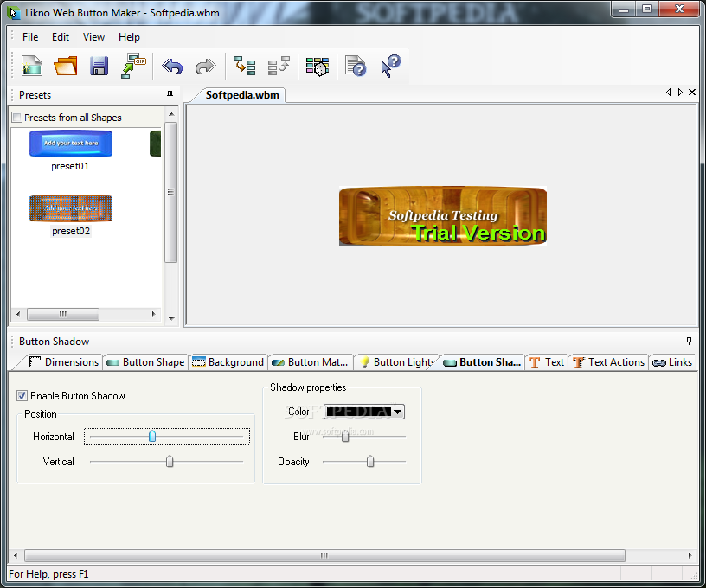This screenshot has height=588, width=706.
Task: Click the properties panel left scroll arrow
Action: [16, 556]
